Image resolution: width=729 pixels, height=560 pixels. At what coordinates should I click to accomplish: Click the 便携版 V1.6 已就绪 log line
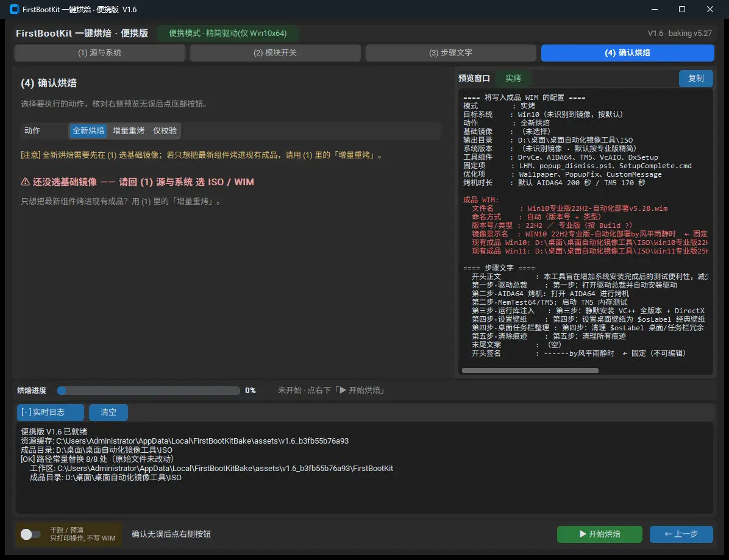click(x=54, y=432)
